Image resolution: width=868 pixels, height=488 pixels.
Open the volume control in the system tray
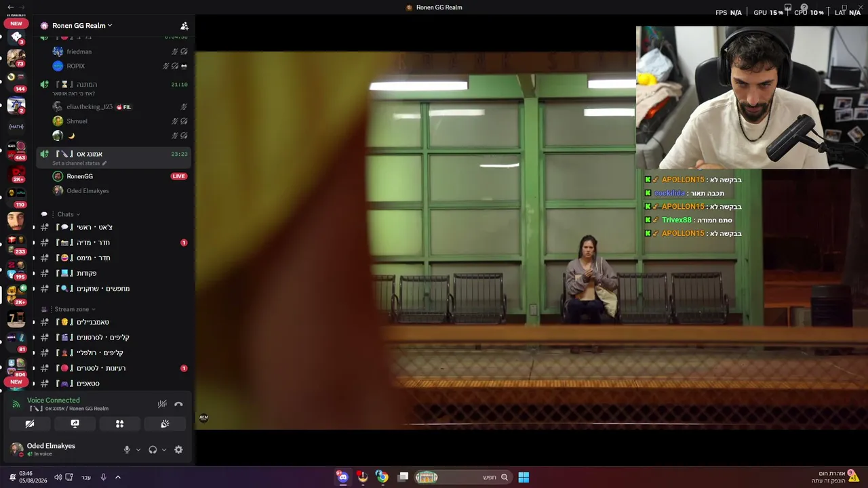click(58, 477)
